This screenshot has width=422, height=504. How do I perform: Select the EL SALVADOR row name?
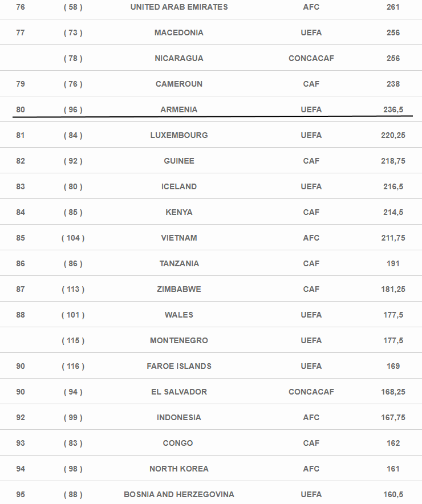(x=179, y=392)
